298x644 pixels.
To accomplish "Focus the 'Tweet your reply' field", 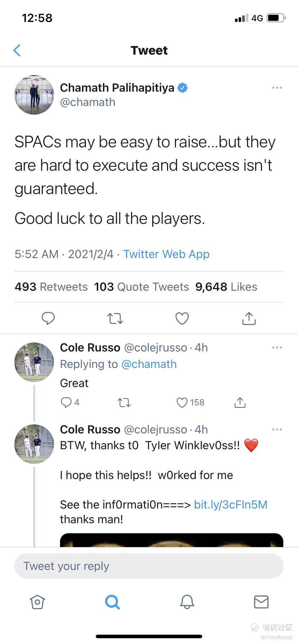I will 149,566.
